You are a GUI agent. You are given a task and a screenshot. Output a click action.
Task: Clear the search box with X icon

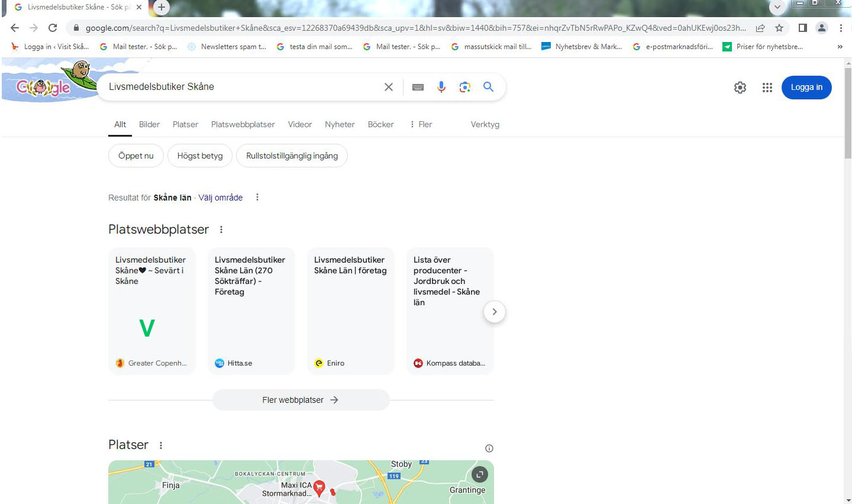[x=389, y=87]
